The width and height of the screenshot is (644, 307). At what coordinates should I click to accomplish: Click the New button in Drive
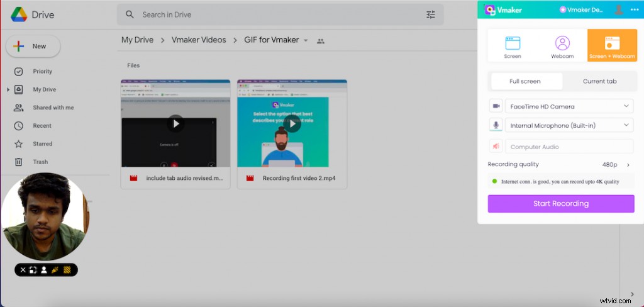tap(33, 47)
